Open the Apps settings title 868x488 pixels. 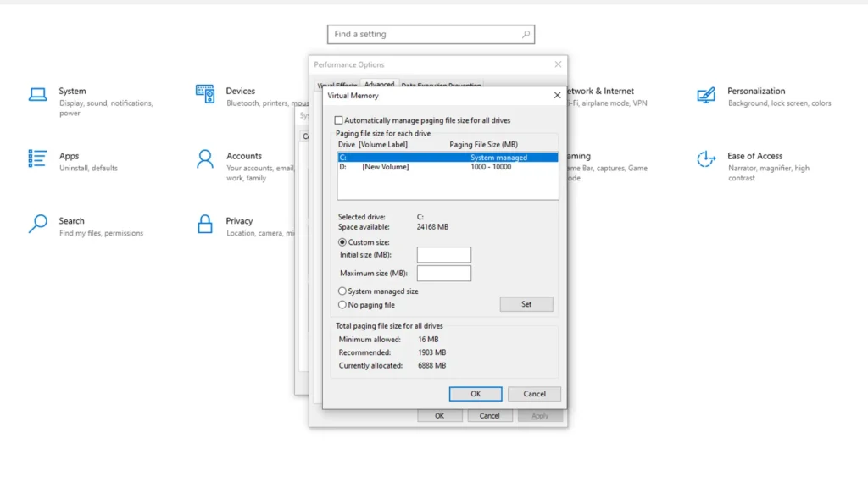point(70,156)
